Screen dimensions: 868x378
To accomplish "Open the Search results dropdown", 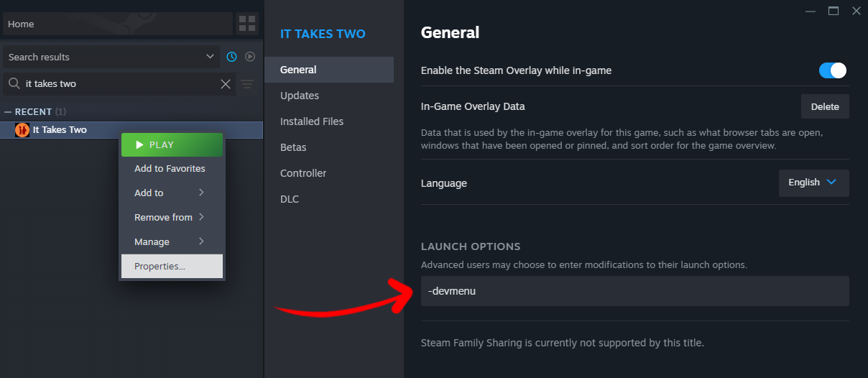I will 111,57.
